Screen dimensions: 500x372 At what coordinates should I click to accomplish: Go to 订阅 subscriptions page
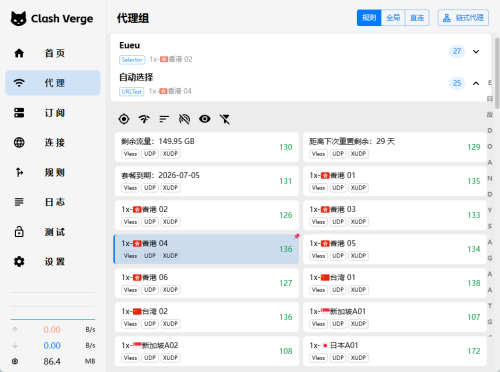click(x=53, y=113)
